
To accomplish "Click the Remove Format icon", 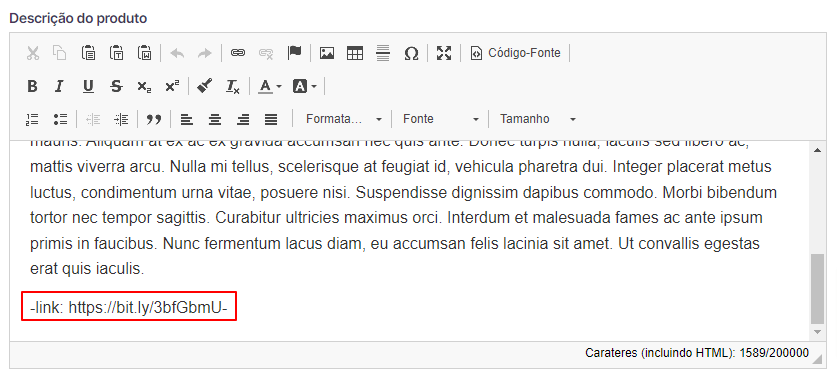I will tap(233, 86).
